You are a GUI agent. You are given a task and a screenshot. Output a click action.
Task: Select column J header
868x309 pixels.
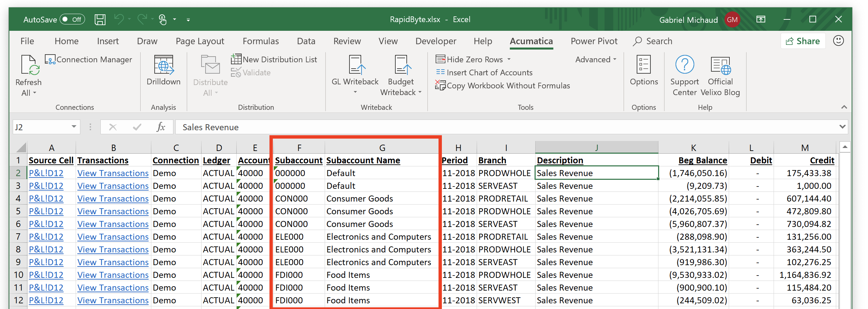(x=597, y=148)
